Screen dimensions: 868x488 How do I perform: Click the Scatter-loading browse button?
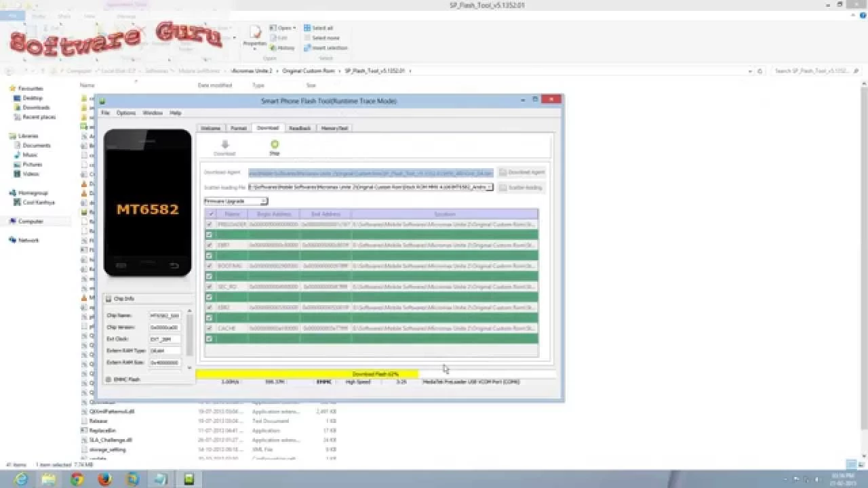(x=521, y=187)
